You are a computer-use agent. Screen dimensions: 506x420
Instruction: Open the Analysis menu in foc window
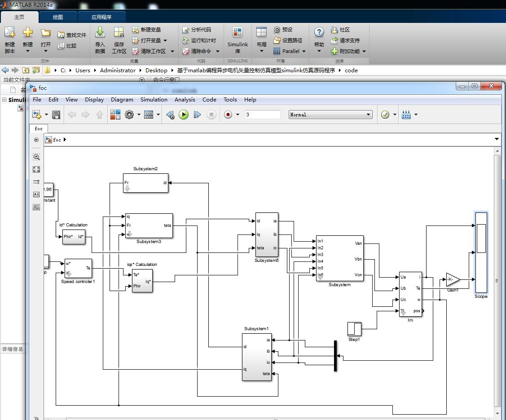coord(185,100)
